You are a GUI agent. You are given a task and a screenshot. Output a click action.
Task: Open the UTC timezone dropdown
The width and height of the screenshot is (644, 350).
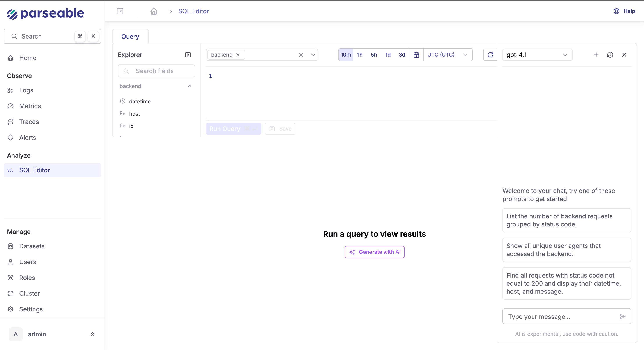click(447, 55)
